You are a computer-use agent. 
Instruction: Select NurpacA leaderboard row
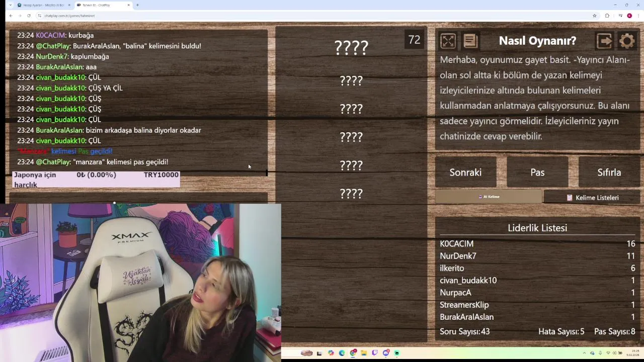pos(537,292)
